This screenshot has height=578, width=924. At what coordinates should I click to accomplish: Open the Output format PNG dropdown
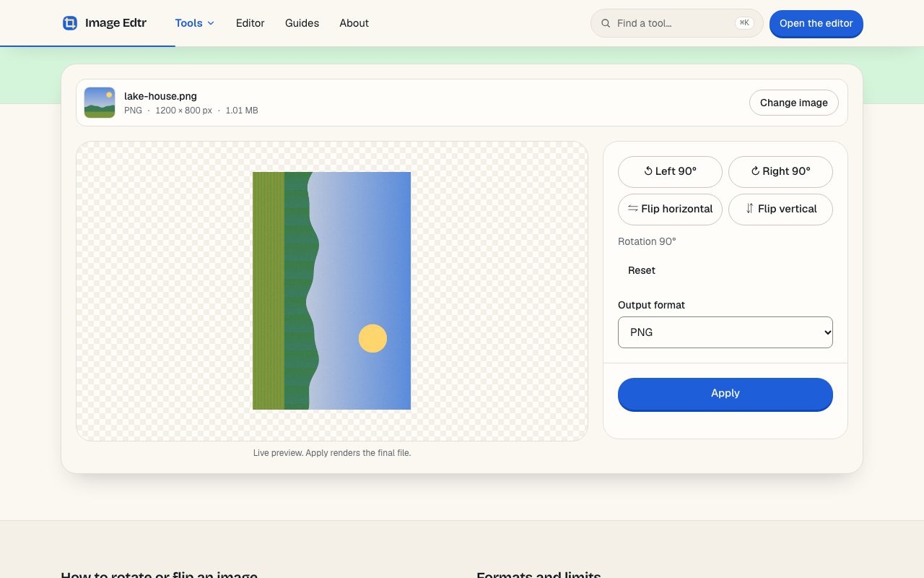[x=725, y=332]
